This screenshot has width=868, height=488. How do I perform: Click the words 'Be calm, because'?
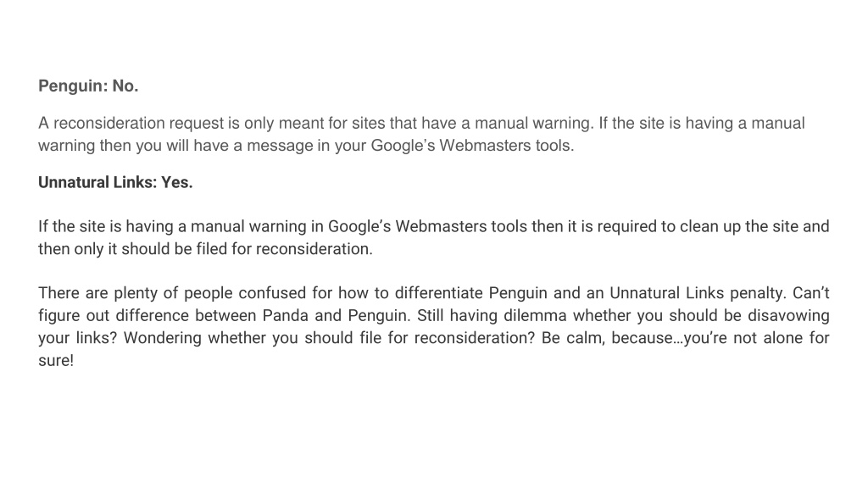pyautogui.click(x=607, y=337)
